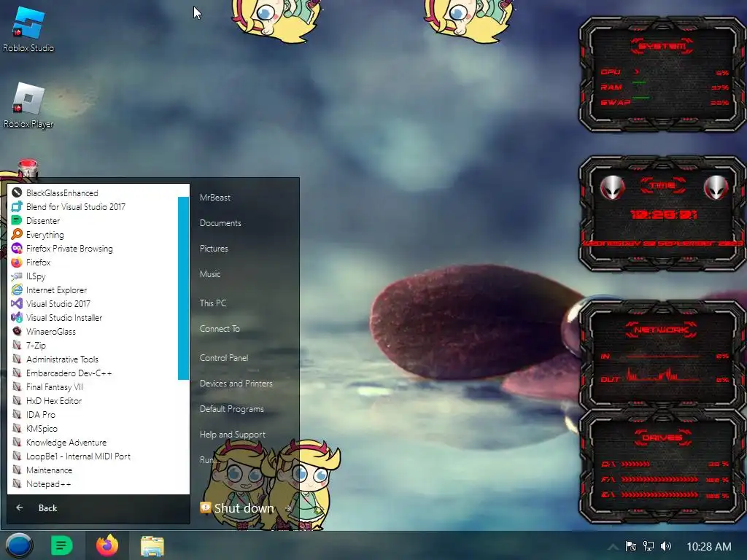This screenshot has height=560, width=747.
Task: Click the WinaeroGlass program icon
Action: click(x=17, y=331)
